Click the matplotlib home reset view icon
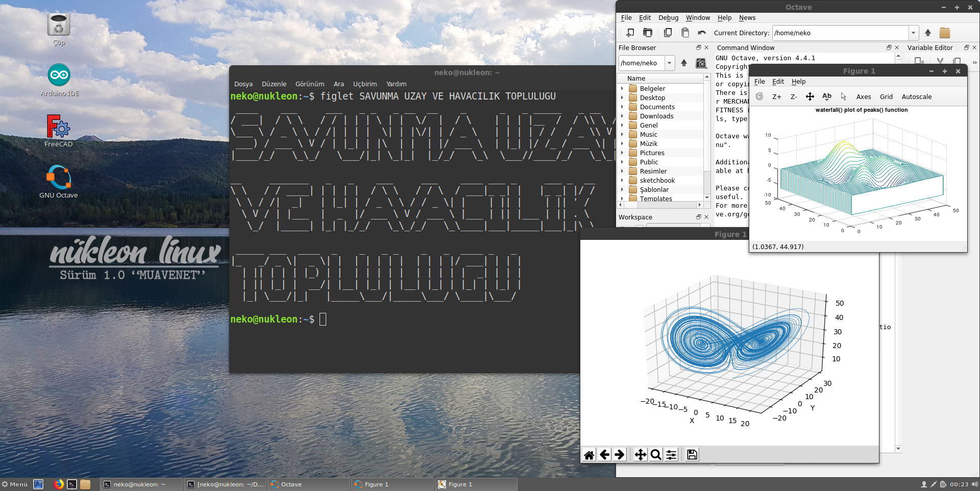Image resolution: width=980 pixels, height=491 pixels. pyautogui.click(x=589, y=455)
